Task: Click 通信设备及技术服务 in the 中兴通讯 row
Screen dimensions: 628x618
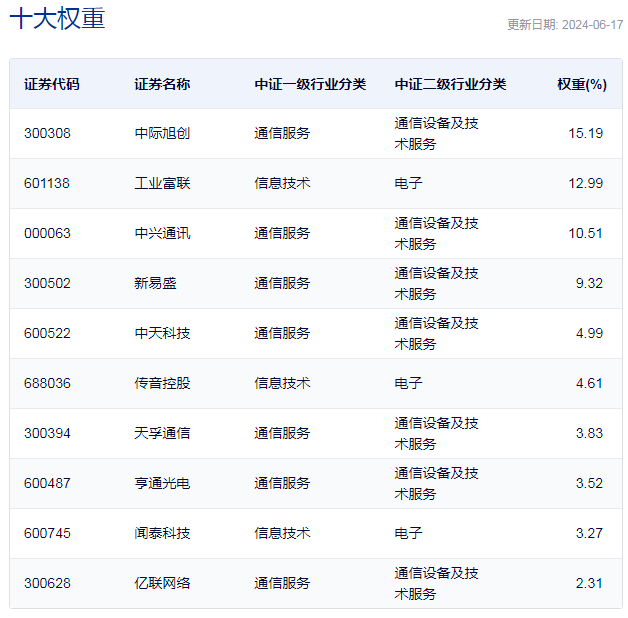Action: tap(437, 234)
